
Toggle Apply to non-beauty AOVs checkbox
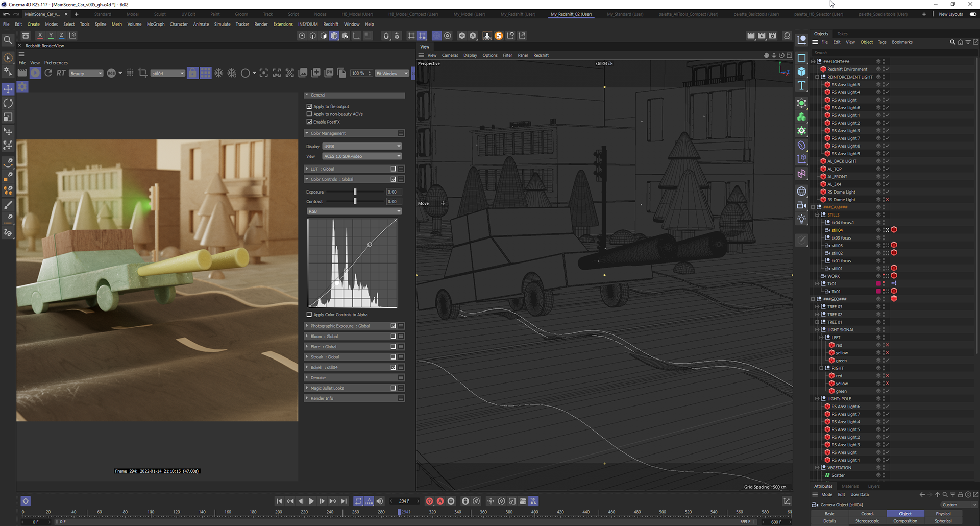point(309,114)
